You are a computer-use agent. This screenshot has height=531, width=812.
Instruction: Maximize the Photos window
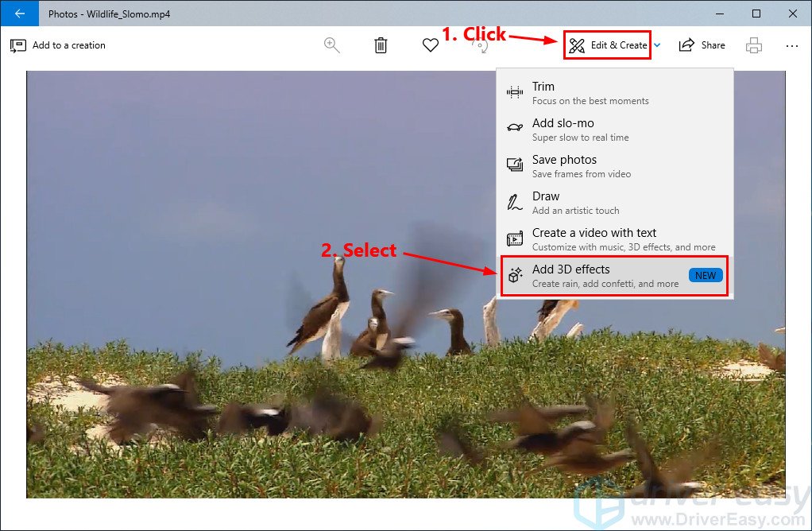coord(756,14)
